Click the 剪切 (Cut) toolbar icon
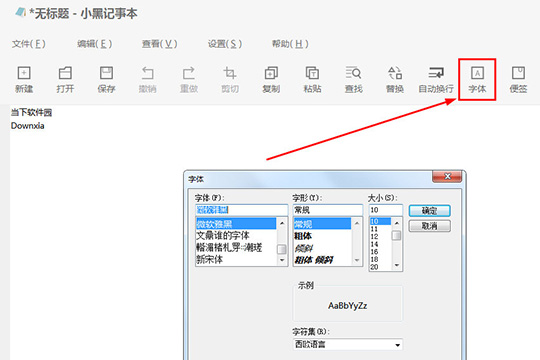 point(230,79)
